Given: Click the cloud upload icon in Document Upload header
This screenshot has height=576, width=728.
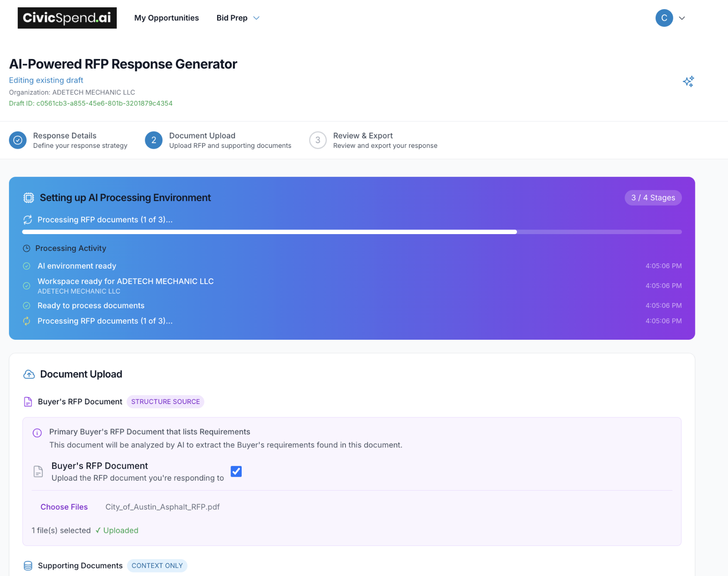Looking at the screenshot, I should 28,374.
